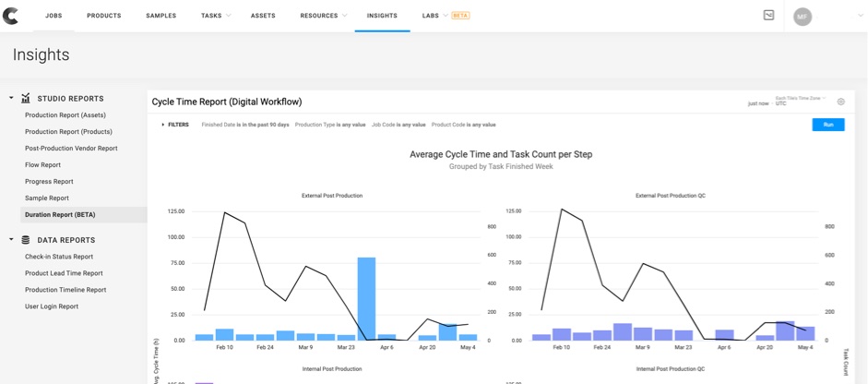Switch to the Products tab
The height and width of the screenshot is (384, 868).
[104, 16]
